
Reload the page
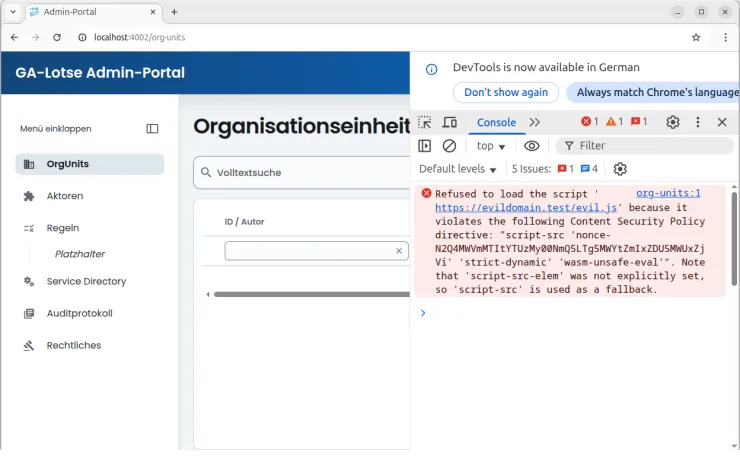tap(57, 37)
